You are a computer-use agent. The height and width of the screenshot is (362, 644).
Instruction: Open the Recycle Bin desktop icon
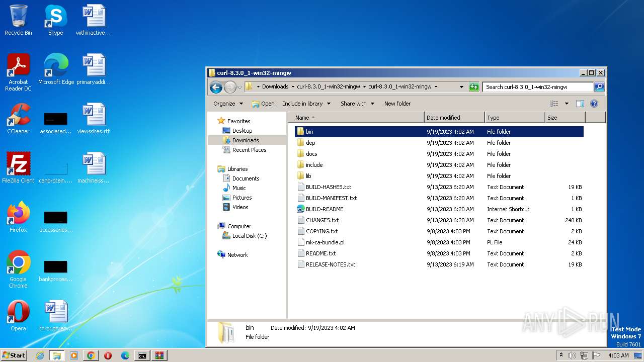click(18, 20)
